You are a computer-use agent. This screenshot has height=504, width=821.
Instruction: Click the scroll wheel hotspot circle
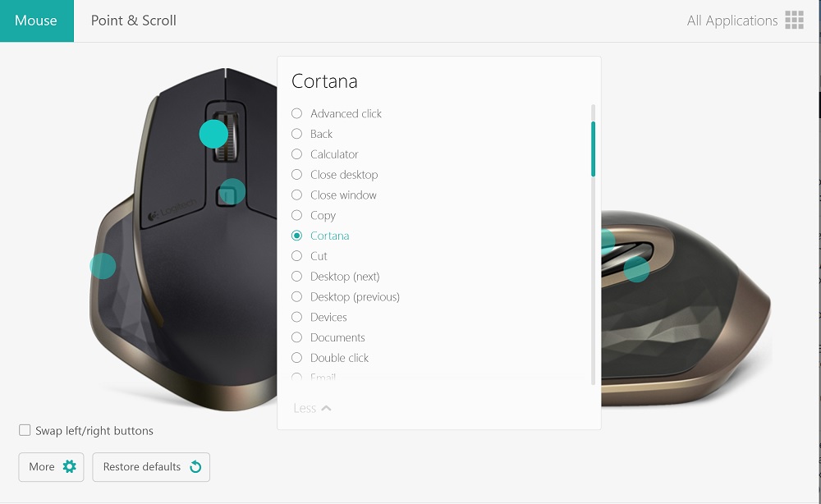(213, 134)
